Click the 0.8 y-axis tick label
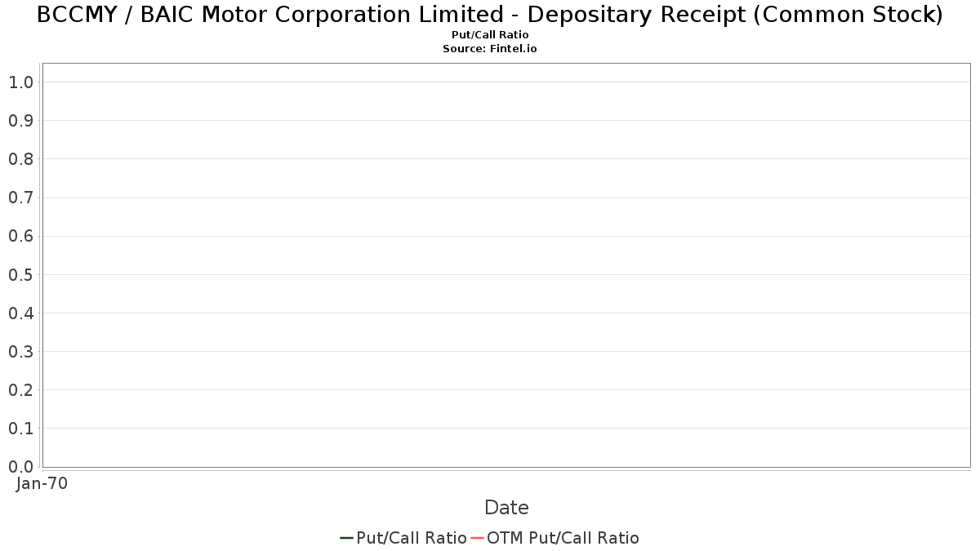This screenshot has width=980, height=551. pos(20,158)
